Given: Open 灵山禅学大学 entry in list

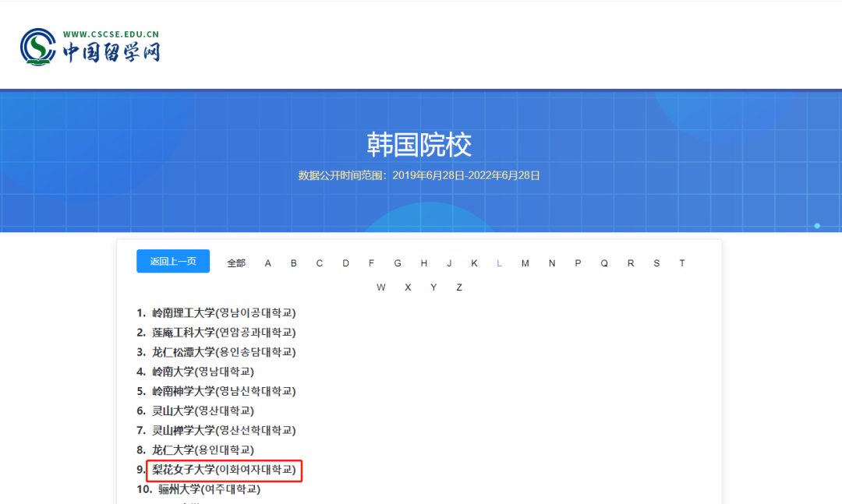Looking at the screenshot, I should (x=224, y=431).
